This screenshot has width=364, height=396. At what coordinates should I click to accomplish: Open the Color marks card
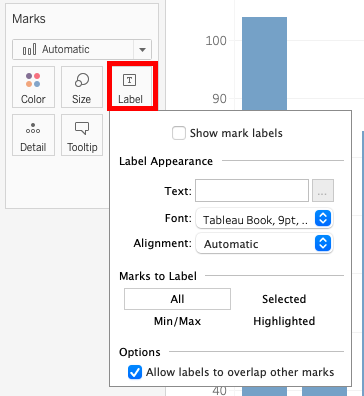33,87
